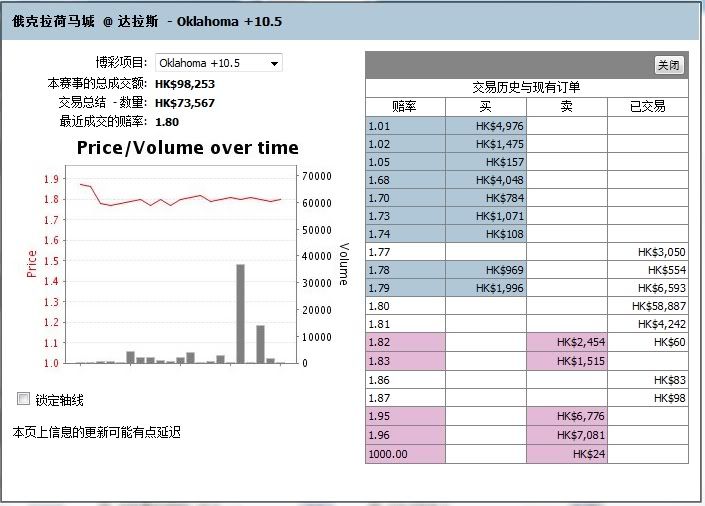Toggle the 锁定轴线 checkbox

24,399
